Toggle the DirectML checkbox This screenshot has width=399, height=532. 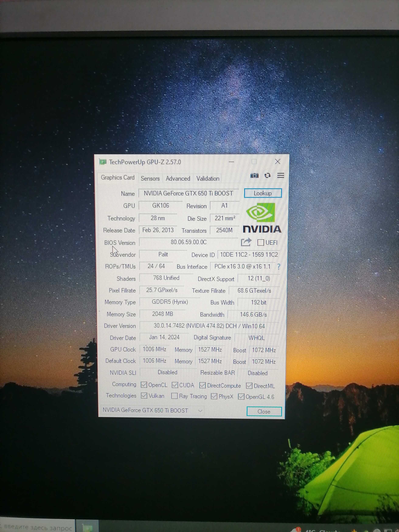click(249, 386)
